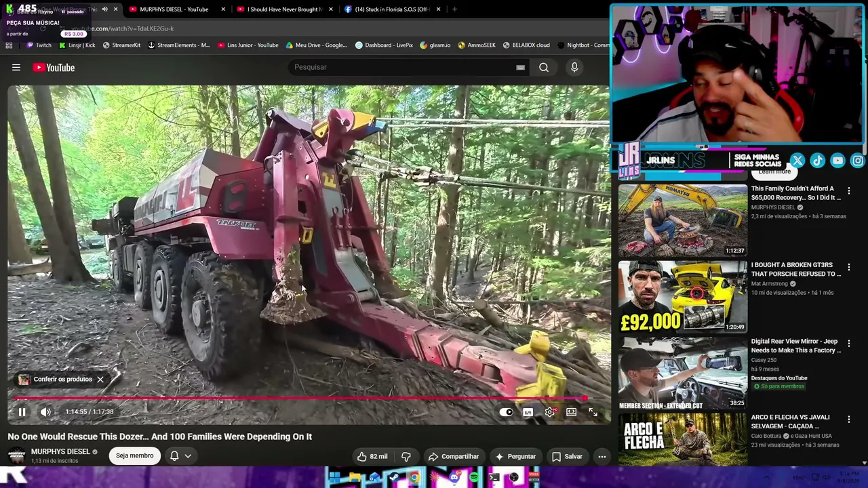This screenshot has height=488, width=868.
Task: Open File Explorer from the taskbar
Action: pos(355,477)
